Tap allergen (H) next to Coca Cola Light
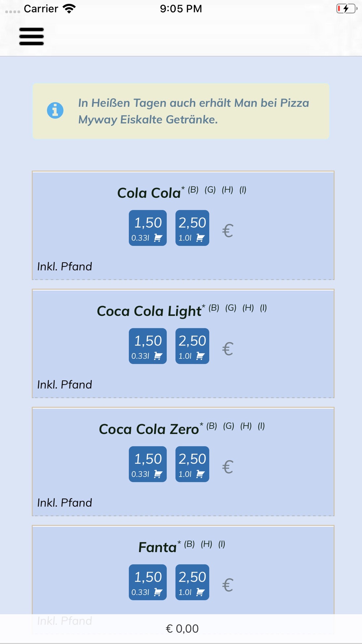 [248, 308]
